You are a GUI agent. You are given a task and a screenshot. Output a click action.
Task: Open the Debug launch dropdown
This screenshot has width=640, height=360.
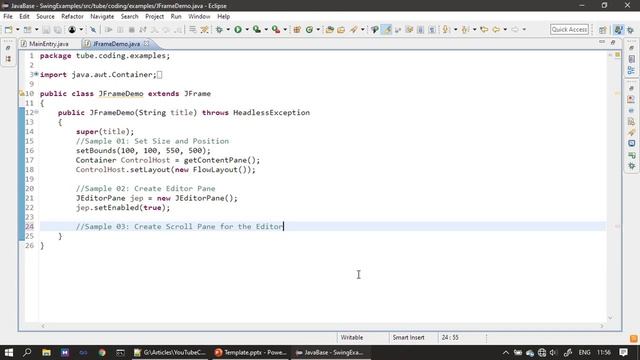click(x=228, y=29)
